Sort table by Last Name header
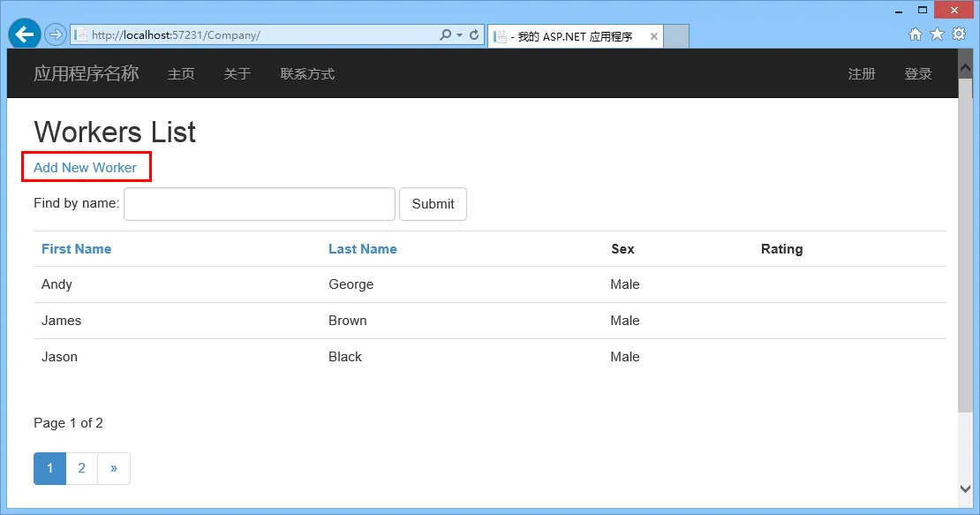 point(362,249)
